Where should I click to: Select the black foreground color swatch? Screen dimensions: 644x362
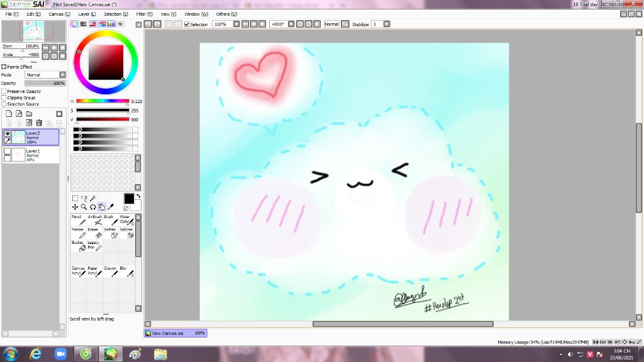click(128, 199)
